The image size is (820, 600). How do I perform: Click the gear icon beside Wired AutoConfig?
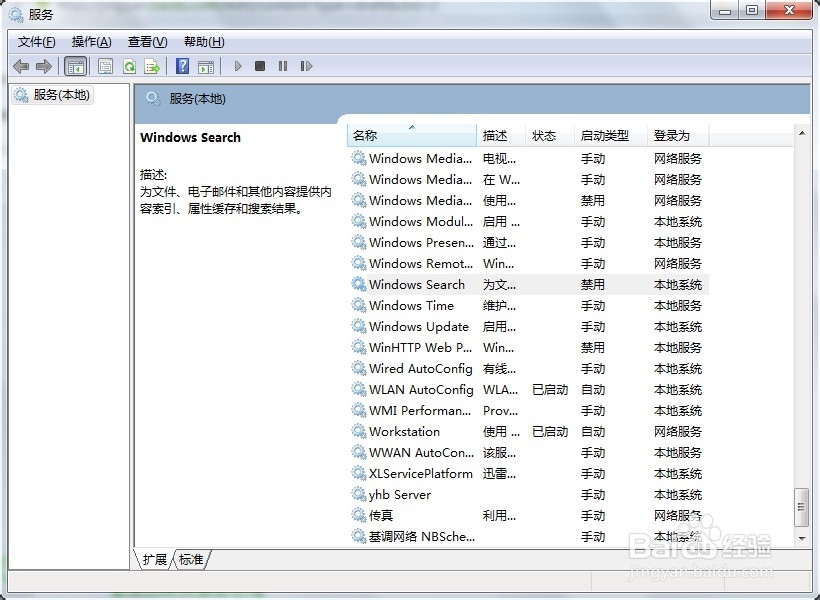pyautogui.click(x=358, y=368)
